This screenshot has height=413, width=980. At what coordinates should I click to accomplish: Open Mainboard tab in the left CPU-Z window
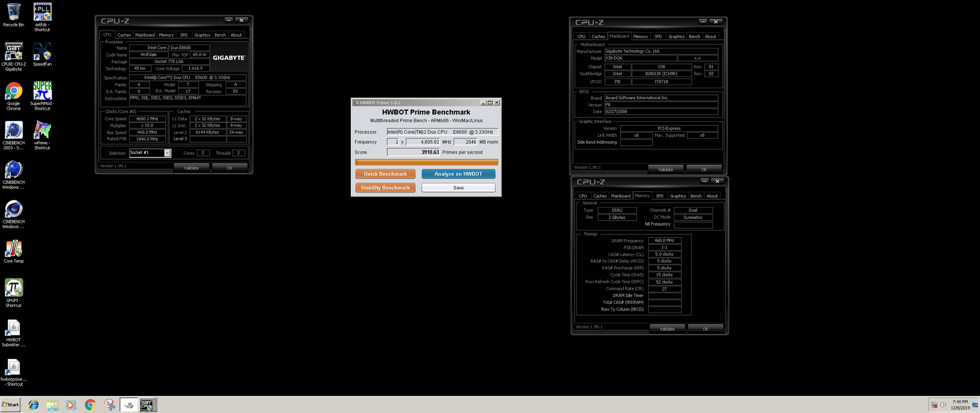[x=145, y=35]
